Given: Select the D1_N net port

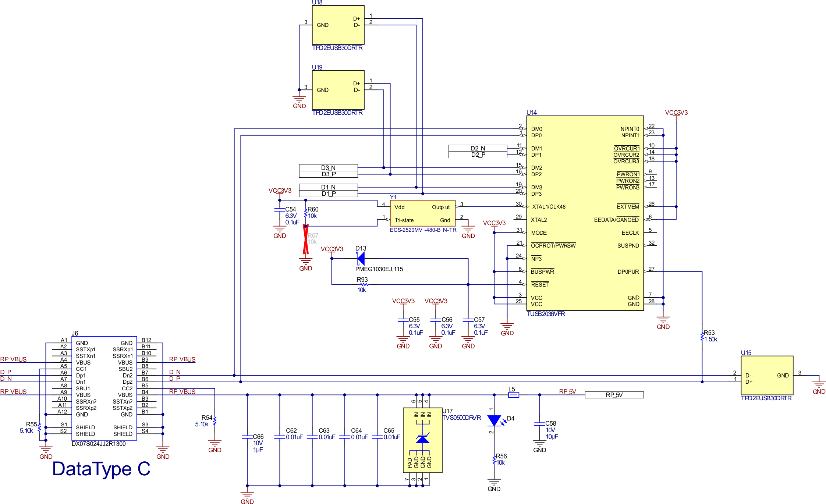Looking at the screenshot, I should tap(328, 187).
